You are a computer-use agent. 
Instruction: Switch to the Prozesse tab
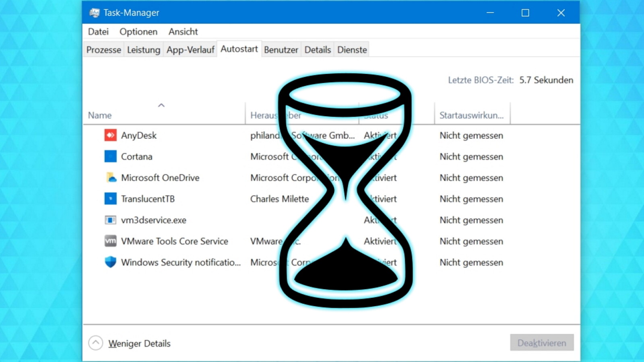point(103,49)
